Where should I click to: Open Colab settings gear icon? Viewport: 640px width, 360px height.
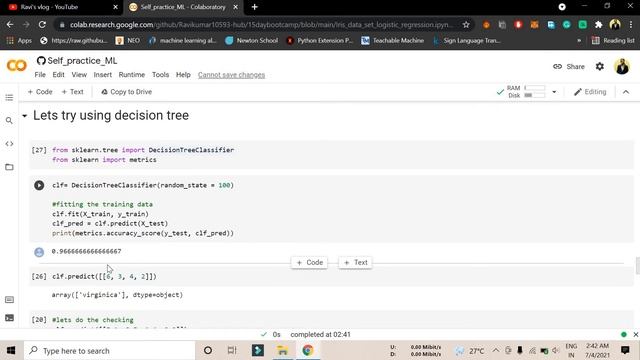point(600,67)
